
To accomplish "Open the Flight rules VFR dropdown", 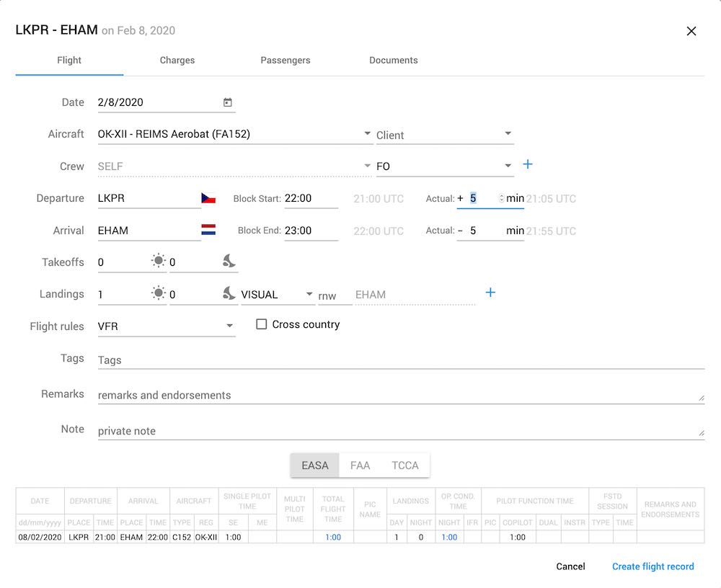I will coord(230,326).
